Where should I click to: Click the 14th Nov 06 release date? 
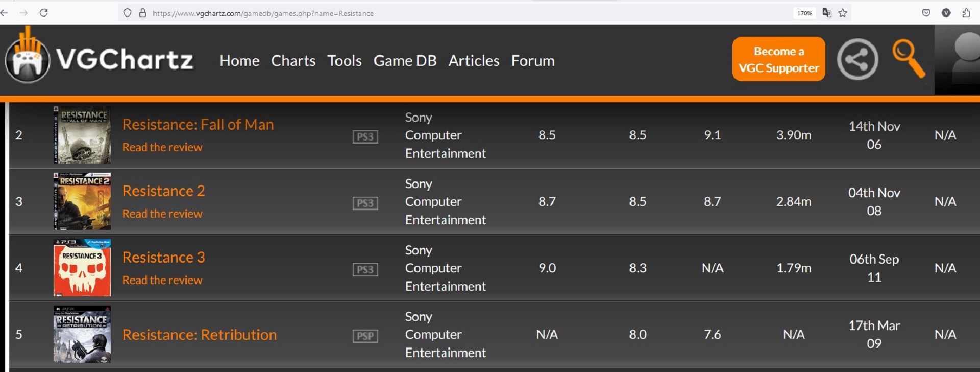pos(874,135)
